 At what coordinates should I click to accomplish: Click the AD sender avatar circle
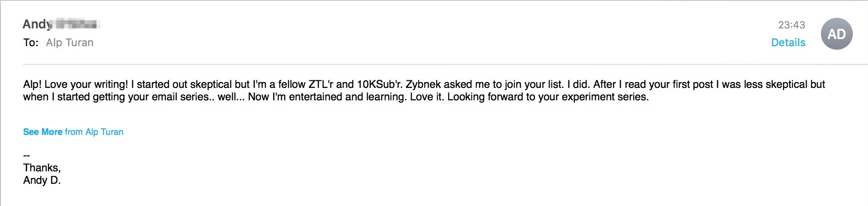click(x=836, y=34)
